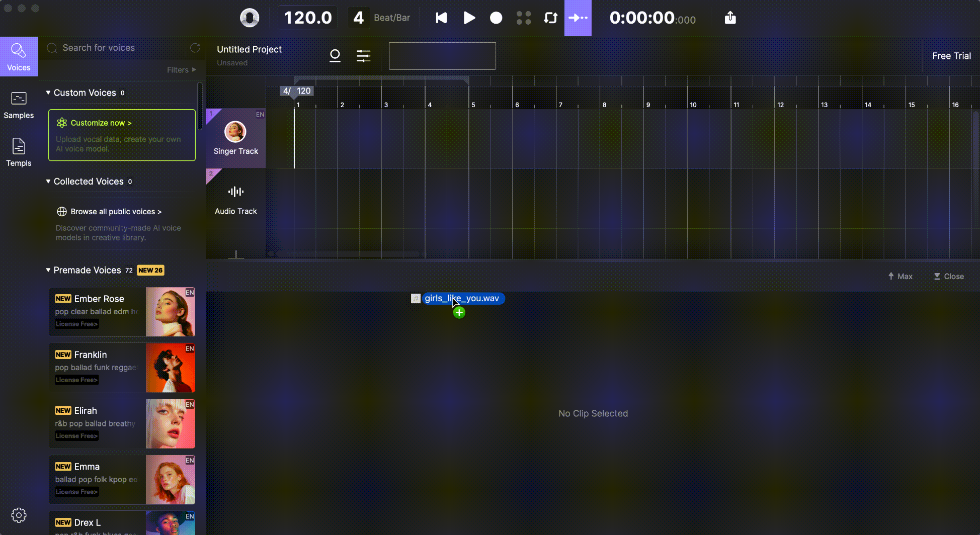Viewport: 980px width, 535px height.
Task: Click the Customize now link
Action: pyautogui.click(x=101, y=123)
